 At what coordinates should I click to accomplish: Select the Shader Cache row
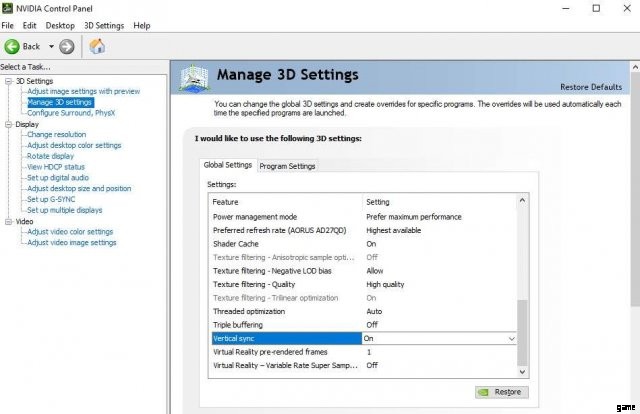click(x=362, y=244)
